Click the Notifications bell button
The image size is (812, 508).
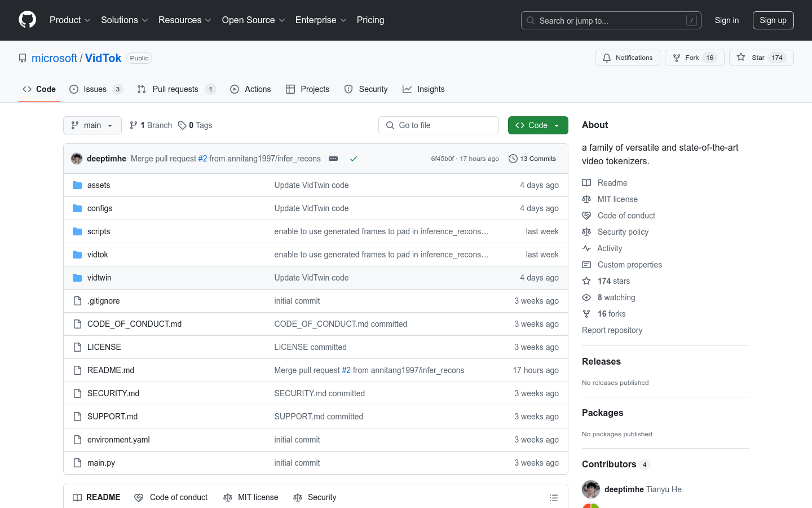tap(627, 58)
